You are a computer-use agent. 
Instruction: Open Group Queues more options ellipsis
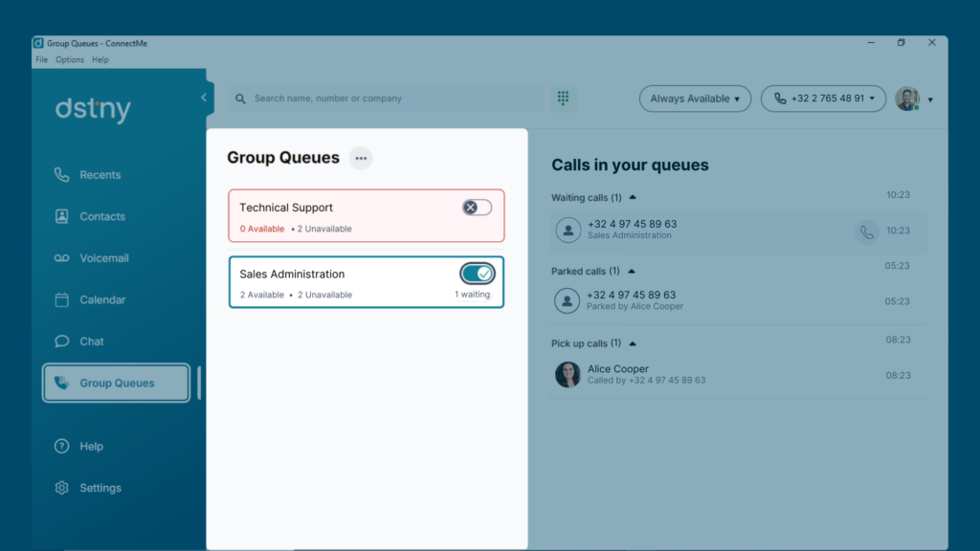point(361,158)
